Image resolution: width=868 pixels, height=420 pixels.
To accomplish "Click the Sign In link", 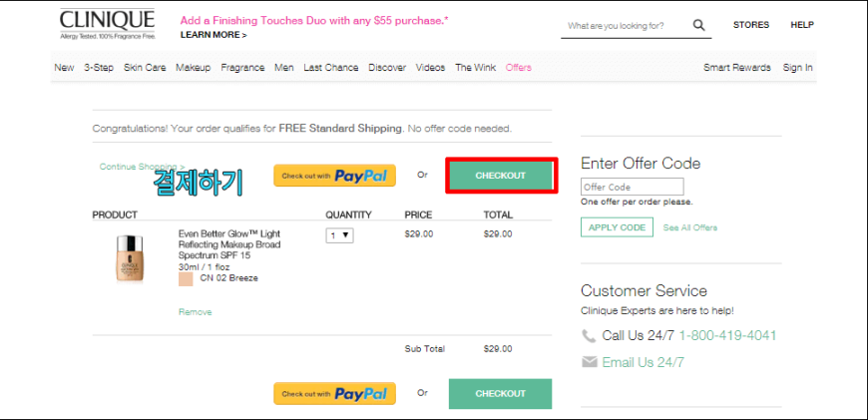I will [798, 68].
